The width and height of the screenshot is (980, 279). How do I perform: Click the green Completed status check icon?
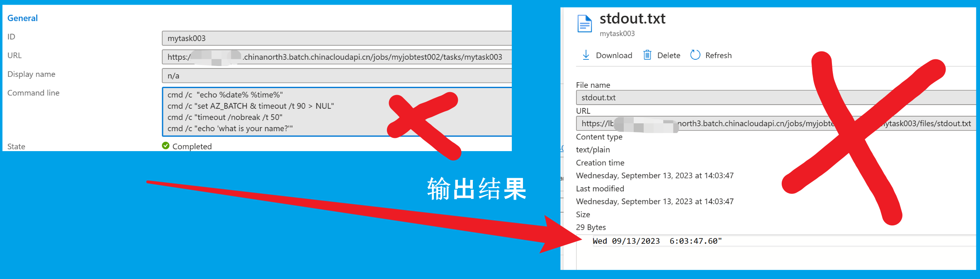165,145
